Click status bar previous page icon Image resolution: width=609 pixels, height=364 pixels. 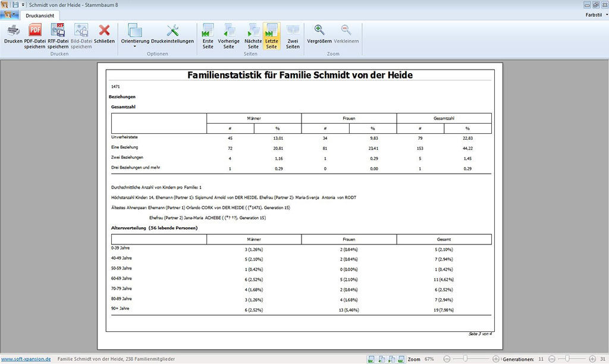(381, 359)
